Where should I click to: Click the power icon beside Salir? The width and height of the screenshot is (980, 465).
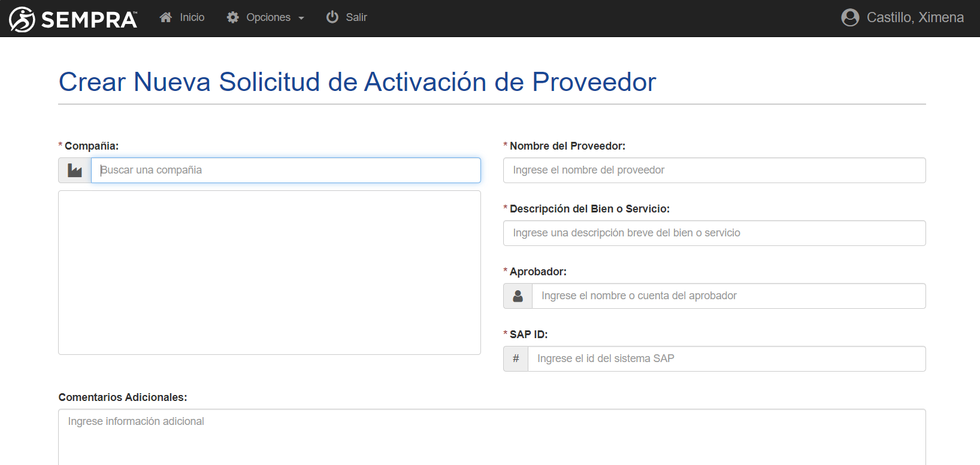332,17
